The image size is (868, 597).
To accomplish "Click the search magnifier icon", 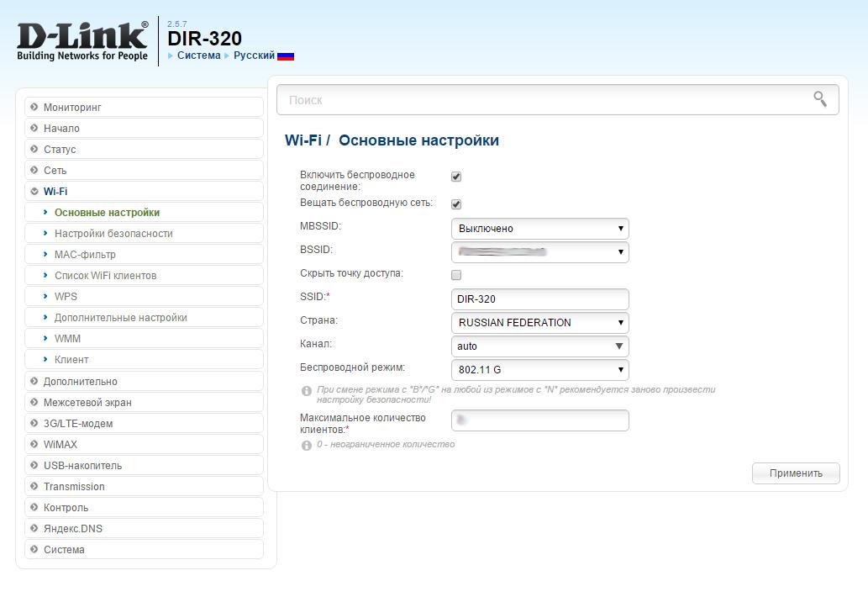I will [x=820, y=99].
